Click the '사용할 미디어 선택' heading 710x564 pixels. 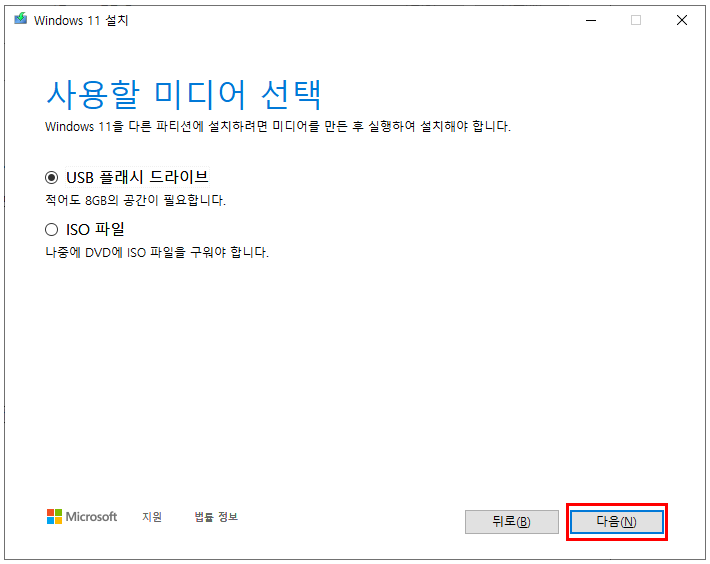[184, 95]
